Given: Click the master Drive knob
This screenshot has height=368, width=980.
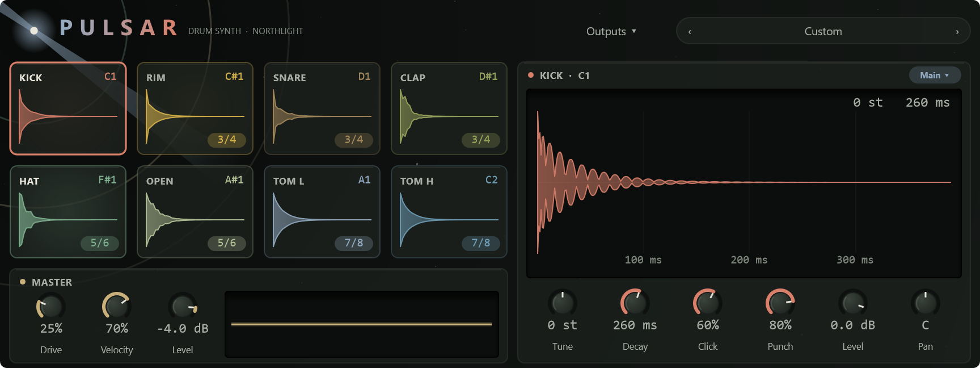Looking at the screenshot, I should coord(51,307).
